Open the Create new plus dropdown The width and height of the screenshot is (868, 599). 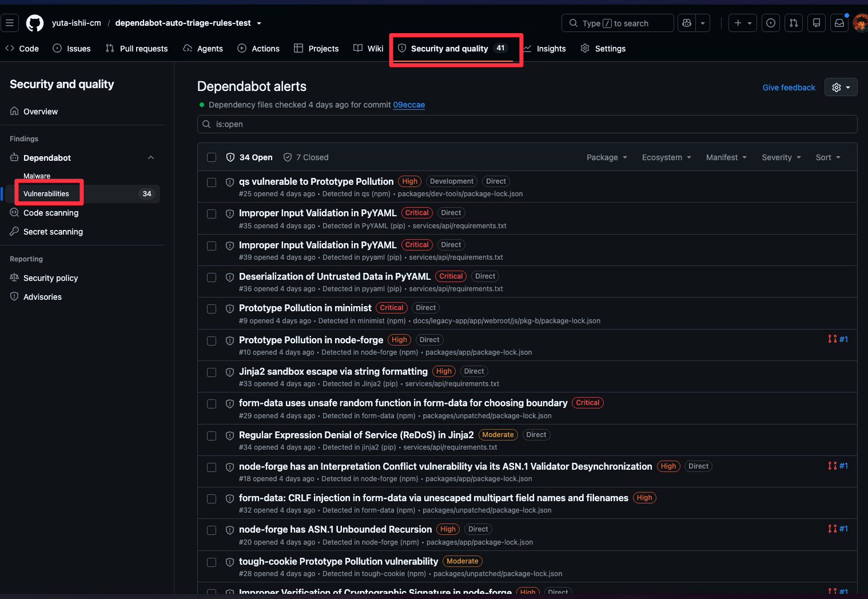(743, 23)
